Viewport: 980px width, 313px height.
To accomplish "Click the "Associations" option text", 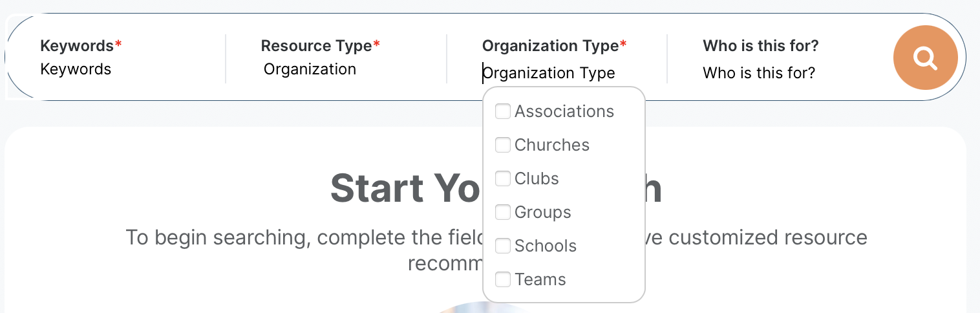I will pos(564,111).
